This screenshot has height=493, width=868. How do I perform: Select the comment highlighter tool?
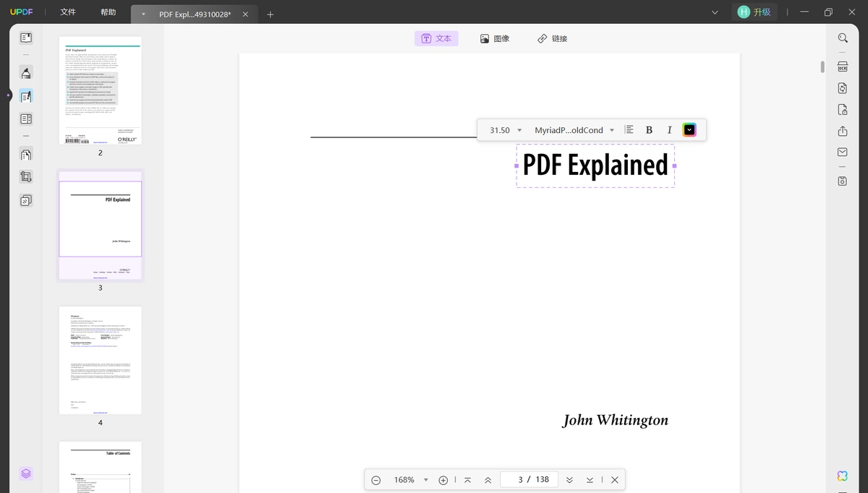[26, 72]
